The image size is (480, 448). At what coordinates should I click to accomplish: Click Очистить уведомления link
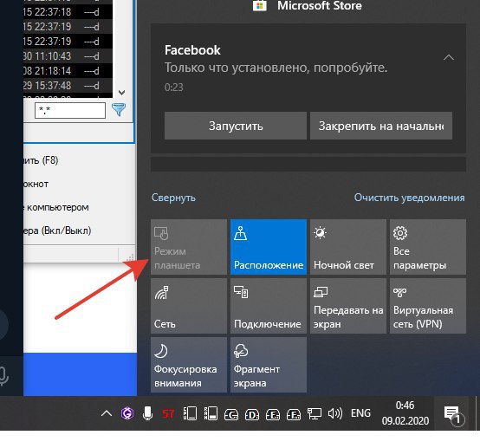(409, 198)
